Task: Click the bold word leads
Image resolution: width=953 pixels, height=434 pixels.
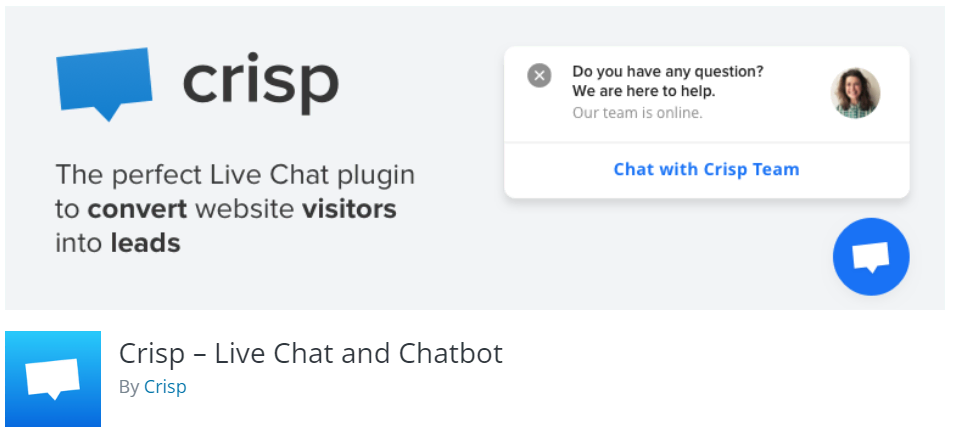Action: [145, 243]
